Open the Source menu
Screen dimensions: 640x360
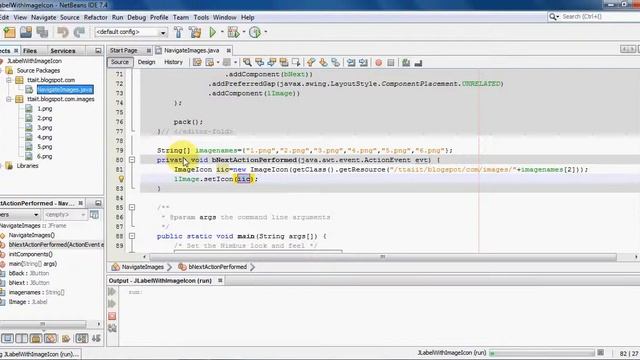70,18
